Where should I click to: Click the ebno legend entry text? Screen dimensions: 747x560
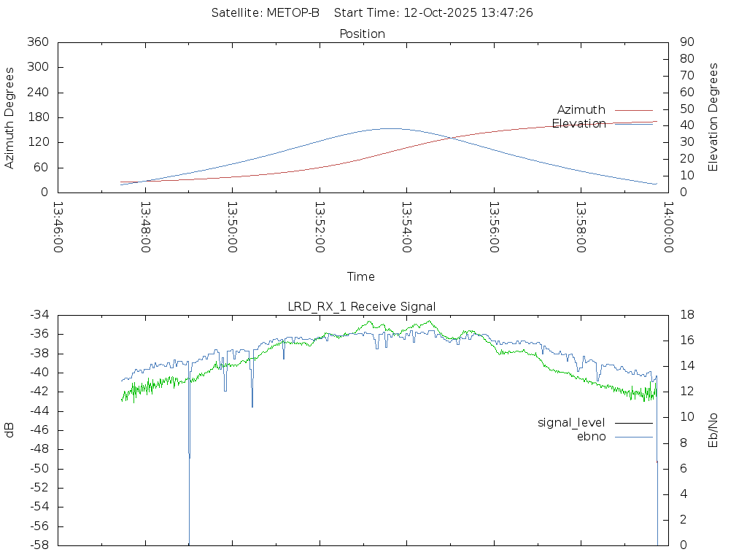click(591, 437)
